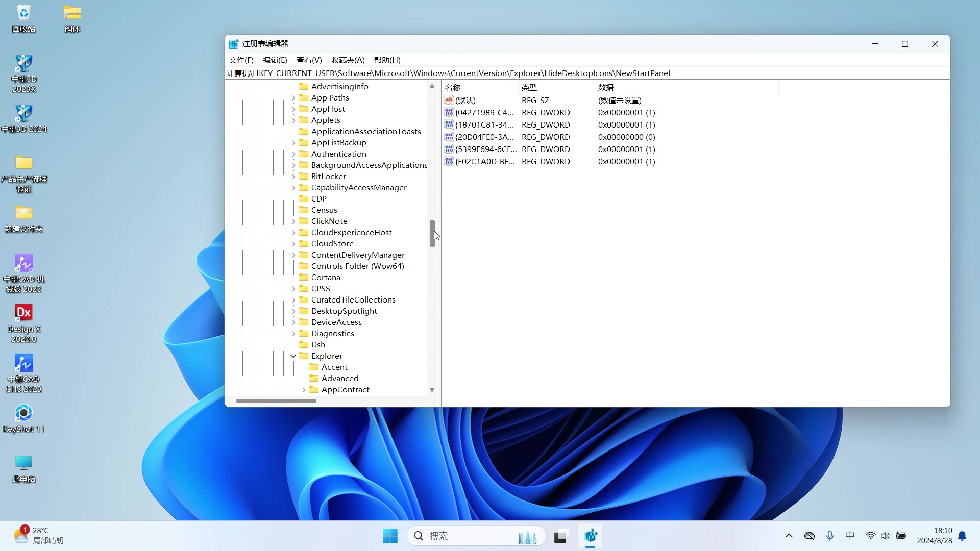Open the Windows Start button
The width and height of the screenshot is (980, 551).
(390, 536)
